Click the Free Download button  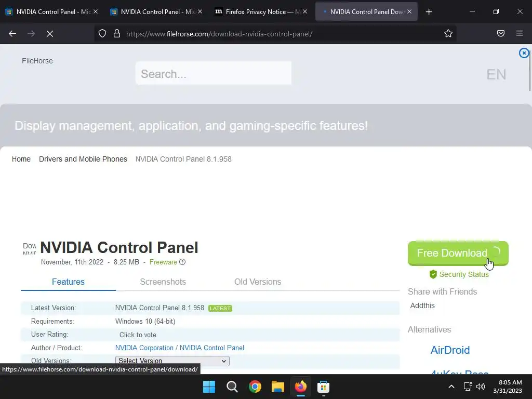458,253
